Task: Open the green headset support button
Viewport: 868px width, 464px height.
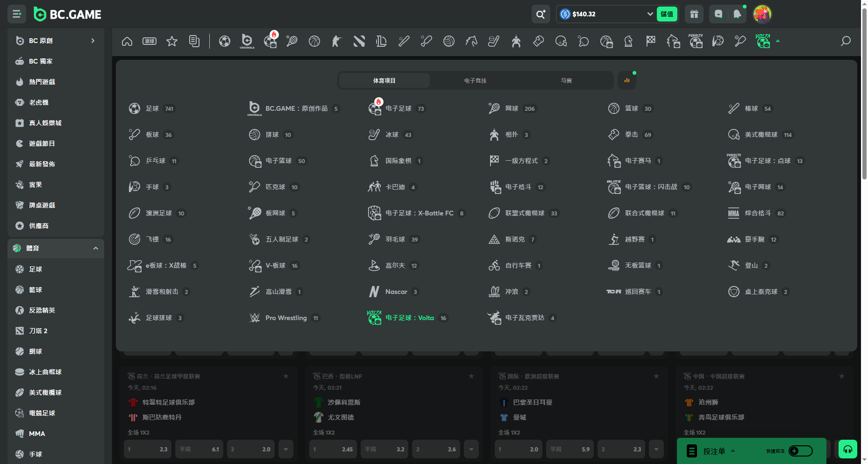Action: 848,450
